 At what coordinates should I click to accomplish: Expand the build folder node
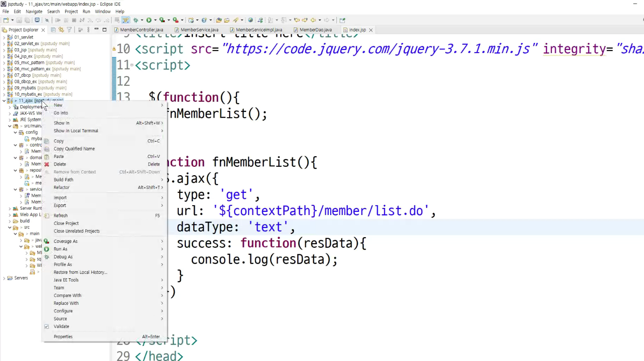[x=9, y=221]
